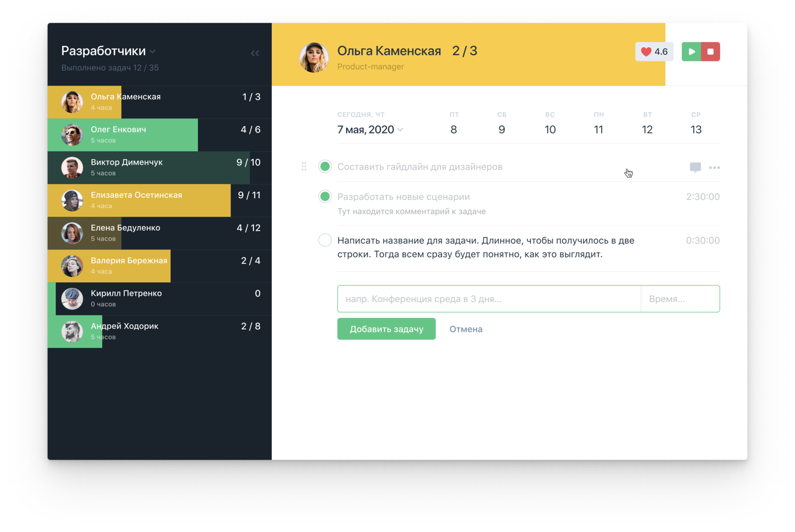Click the 9 / 11 task counter
The height and width of the screenshot is (532, 795).
click(x=249, y=195)
